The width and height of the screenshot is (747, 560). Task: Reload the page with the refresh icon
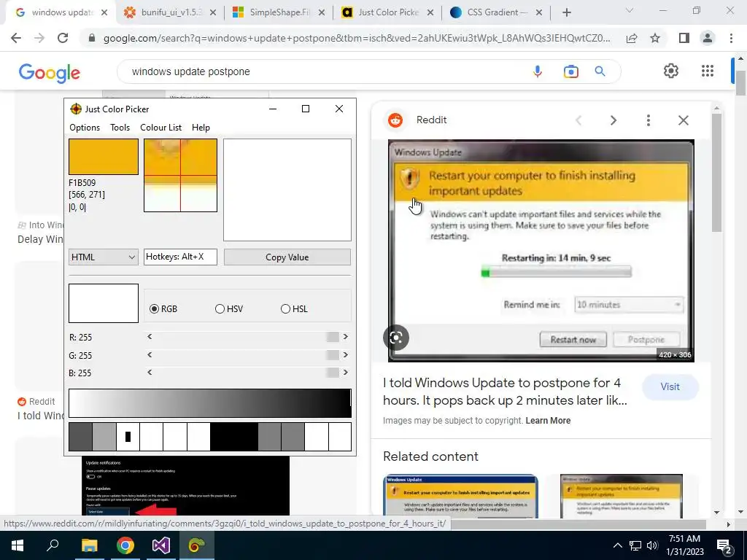click(63, 38)
